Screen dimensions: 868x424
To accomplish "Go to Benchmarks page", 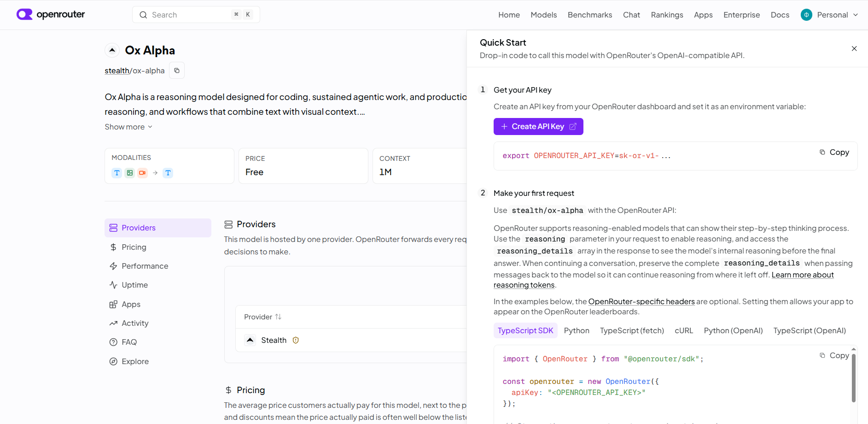I will click(x=590, y=15).
